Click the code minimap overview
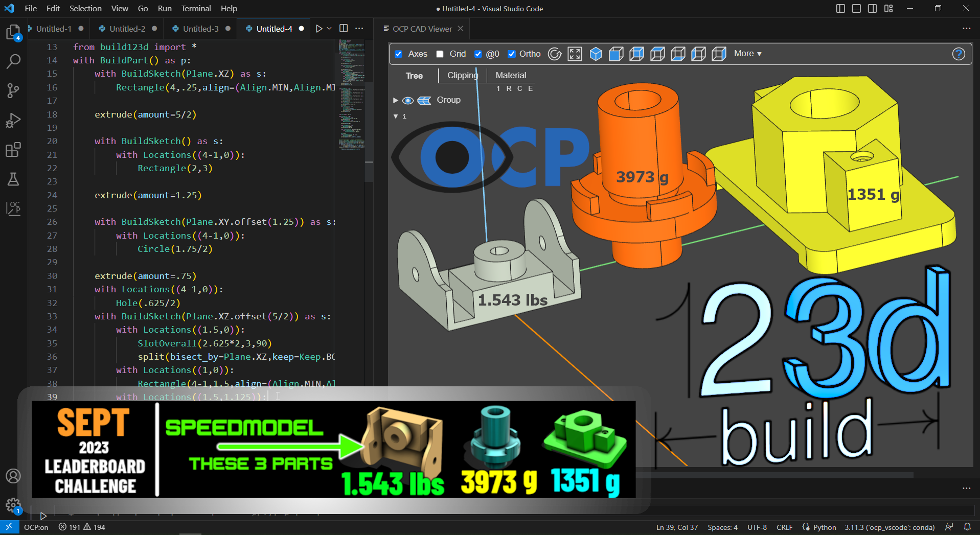Image resolution: width=980 pixels, height=535 pixels. tap(351, 95)
